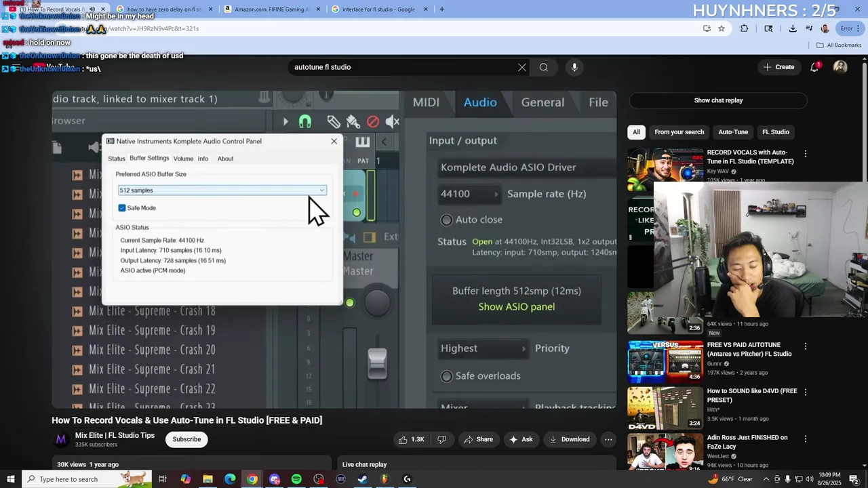This screenshot has height=488, width=868.
Task: Open Chrome downloads icon
Action: pyautogui.click(x=793, y=28)
